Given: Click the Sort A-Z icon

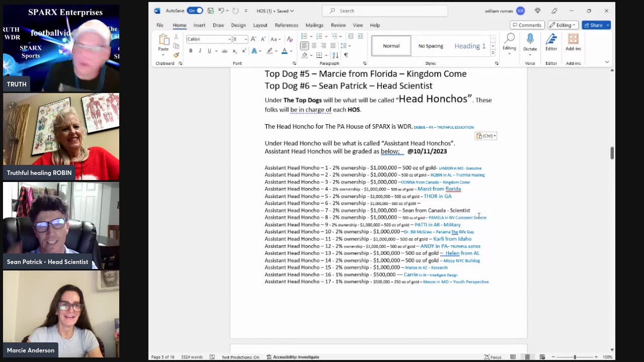Looking at the screenshot, I should click(x=336, y=55).
